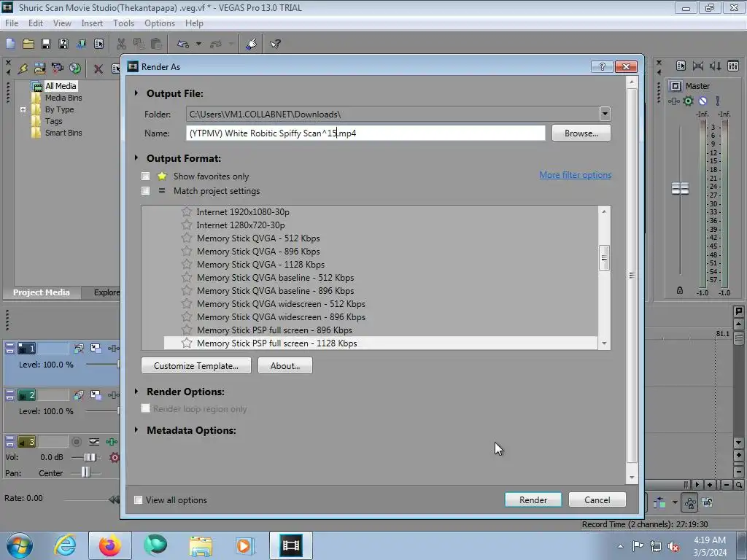Click the Save disk icon in toolbar
Image resolution: width=747 pixels, height=560 pixels.
pyautogui.click(x=46, y=44)
